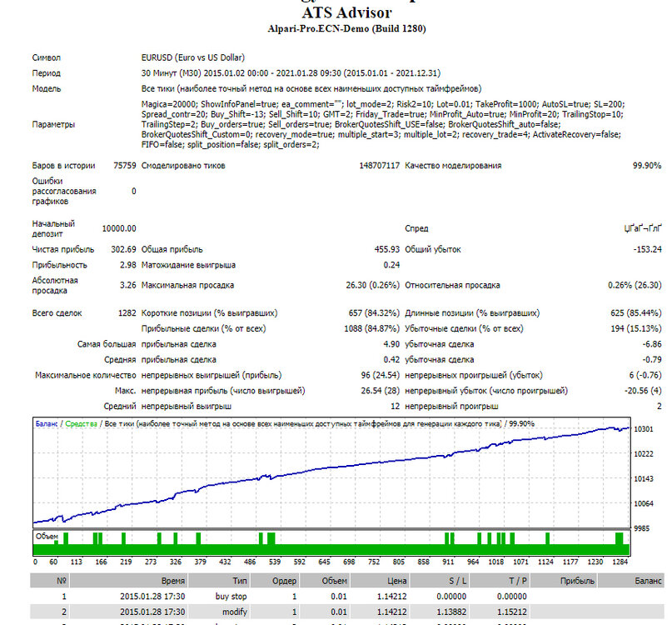
Task: Click the blue balance curve chart
Action: pyautogui.click(x=331, y=472)
